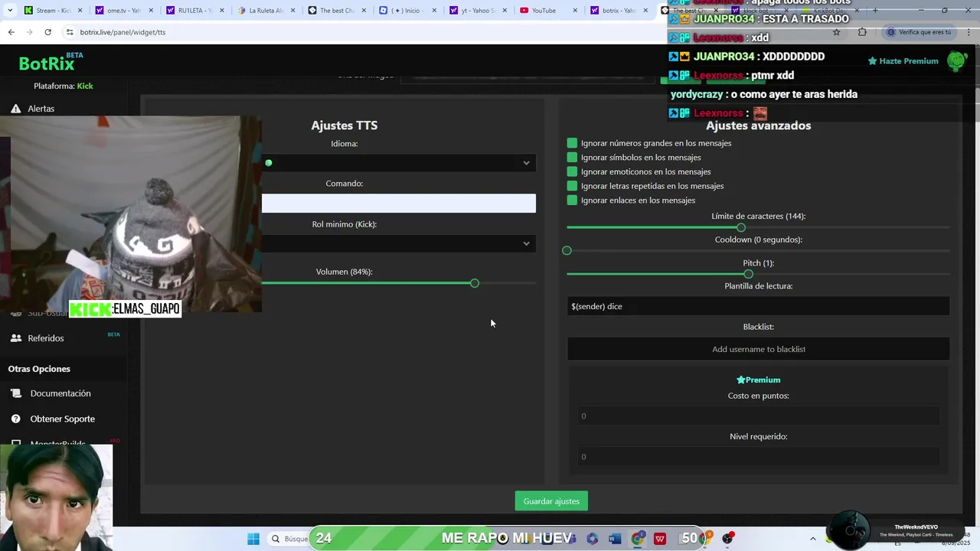Viewport: 980px width, 551px height.
Task: Click the browser forward arrow
Action: (29, 32)
